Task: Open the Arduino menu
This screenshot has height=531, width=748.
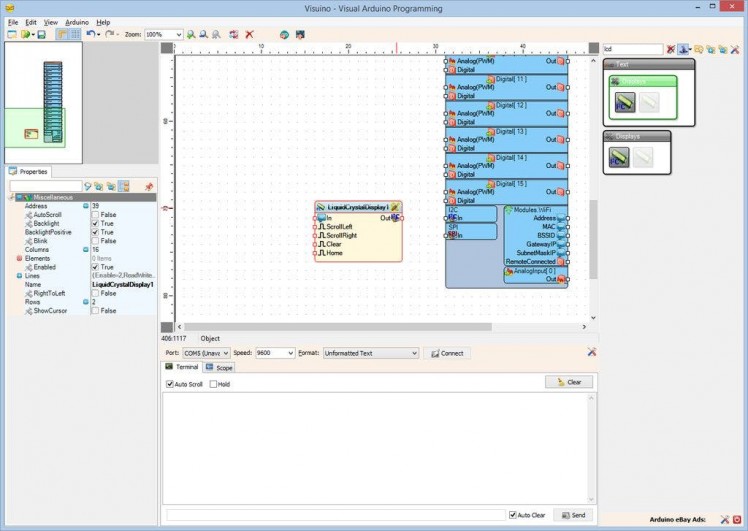Action: tap(77, 21)
